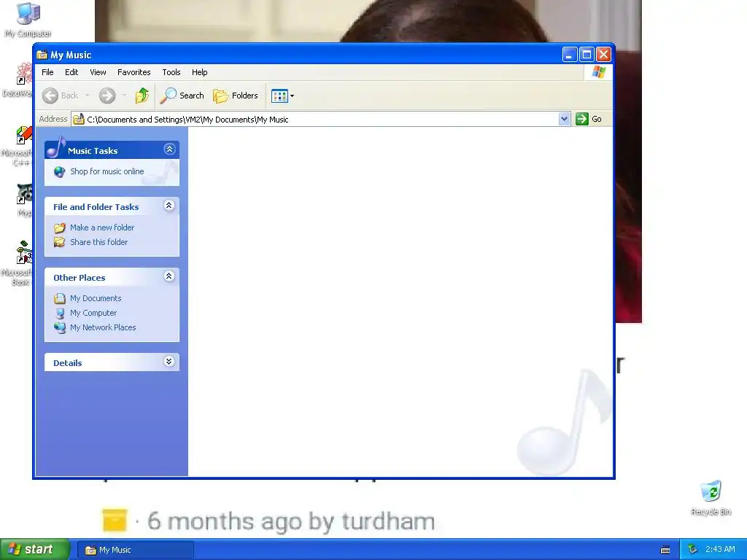Image resolution: width=747 pixels, height=560 pixels.
Task: Open the File menu
Action: (x=47, y=72)
